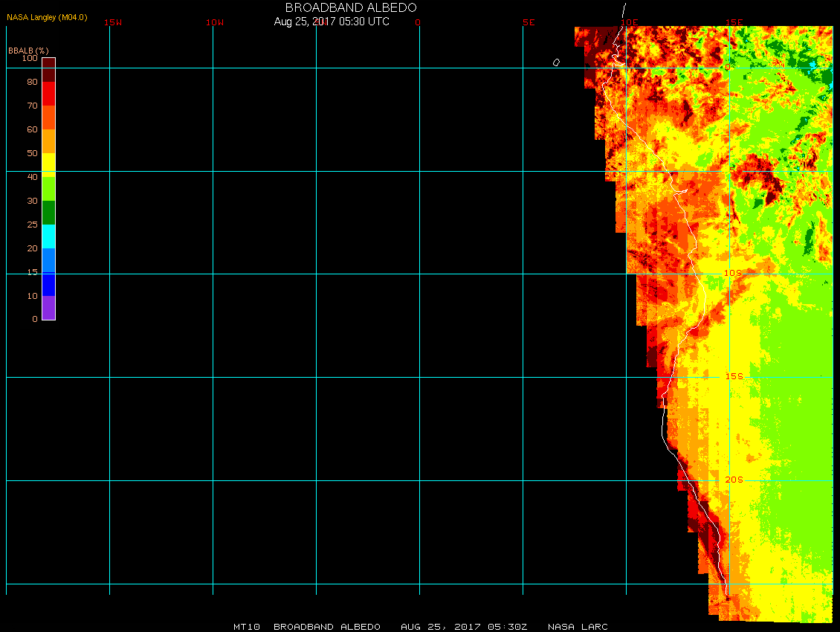Viewport: 840px width, 632px height.
Task: Click the light green 30-40 legend swatch
Action: tap(48, 189)
